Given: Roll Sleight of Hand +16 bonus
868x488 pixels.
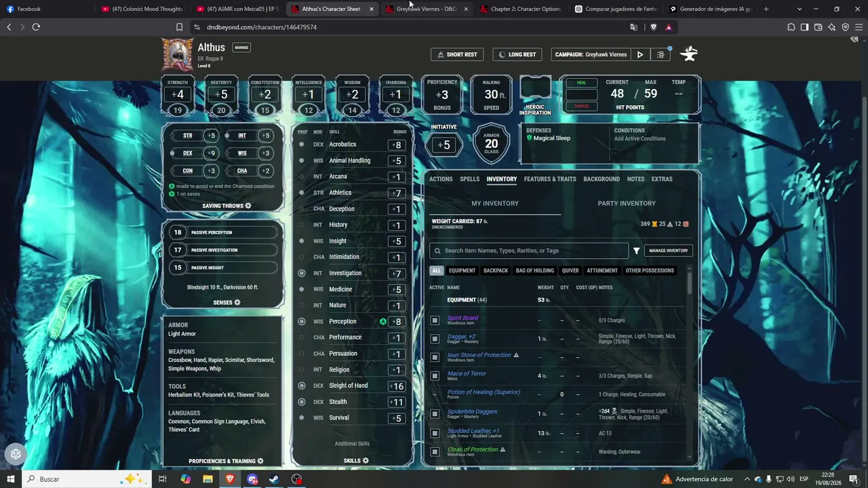Looking at the screenshot, I should (397, 386).
